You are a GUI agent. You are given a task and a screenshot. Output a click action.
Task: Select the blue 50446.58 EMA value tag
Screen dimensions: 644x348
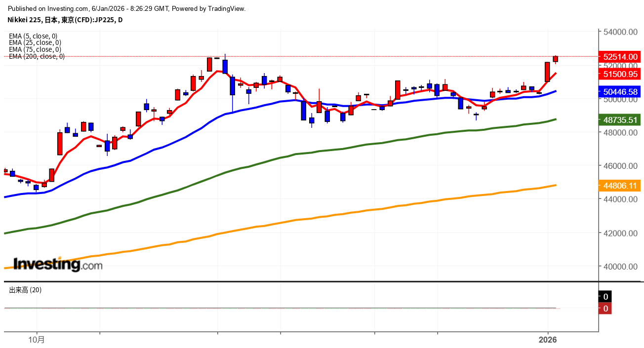click(x=620, y=92)
